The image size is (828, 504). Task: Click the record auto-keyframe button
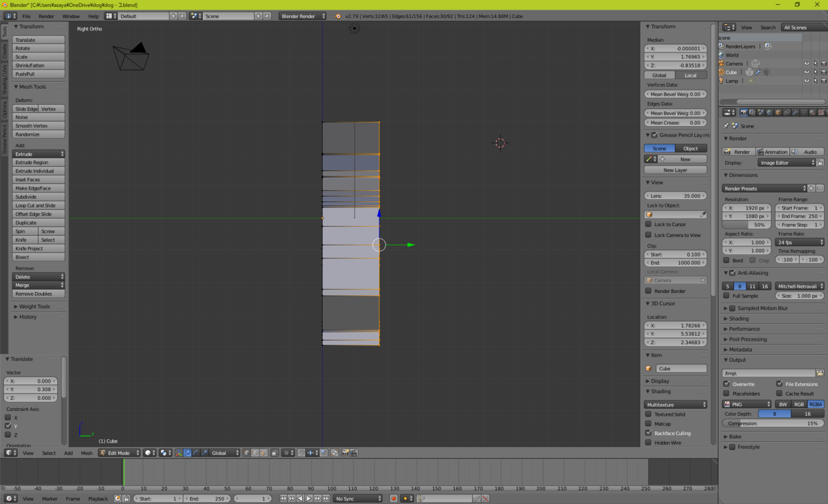pos(393,498)
